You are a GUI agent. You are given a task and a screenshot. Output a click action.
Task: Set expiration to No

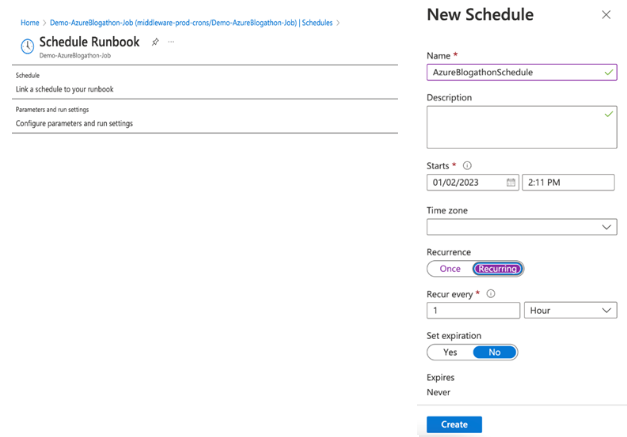[495, 352]
